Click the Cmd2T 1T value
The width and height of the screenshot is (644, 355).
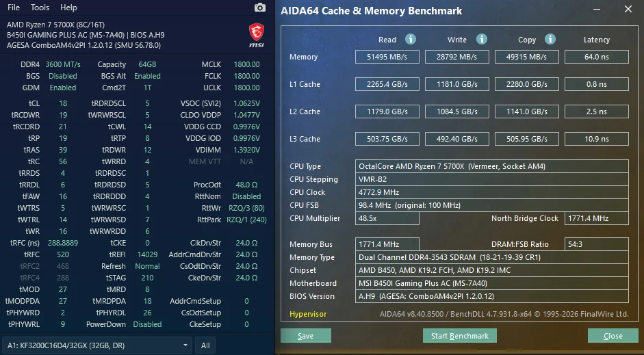pyautogui.click(x=147, y=88)
